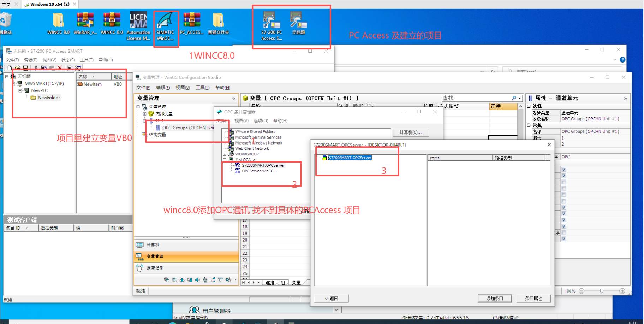Open 选项(O) menu in OPC 条目管理器
Viewport: 644px width, 324px height.
click(261, 121)
